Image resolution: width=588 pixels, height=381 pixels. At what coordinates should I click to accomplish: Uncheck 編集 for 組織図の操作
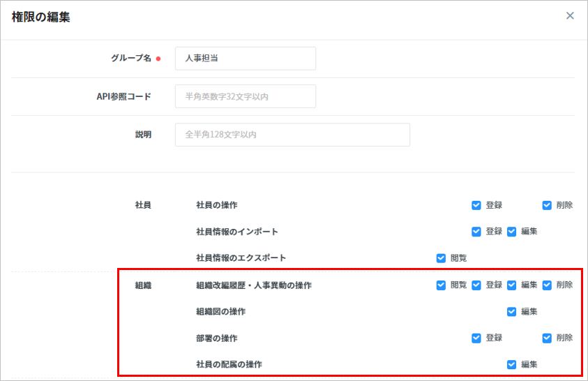pos(511,311)
